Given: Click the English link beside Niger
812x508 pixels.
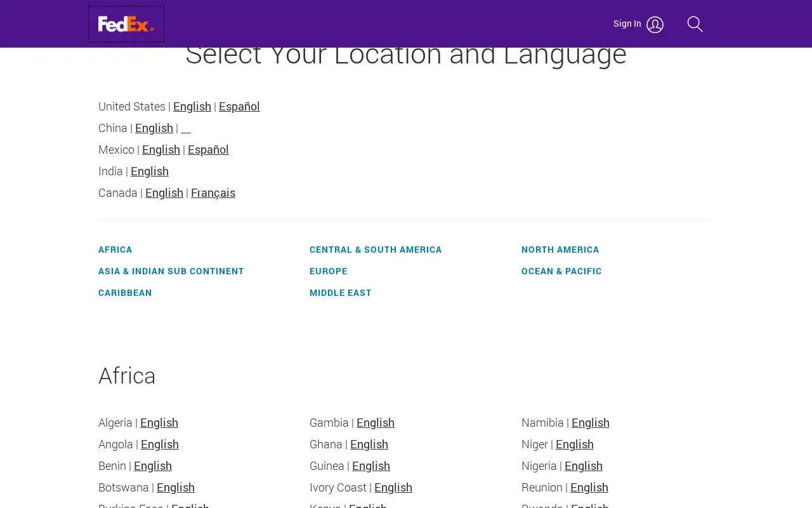Looking at the screenshot, I should tap(575, 444).
